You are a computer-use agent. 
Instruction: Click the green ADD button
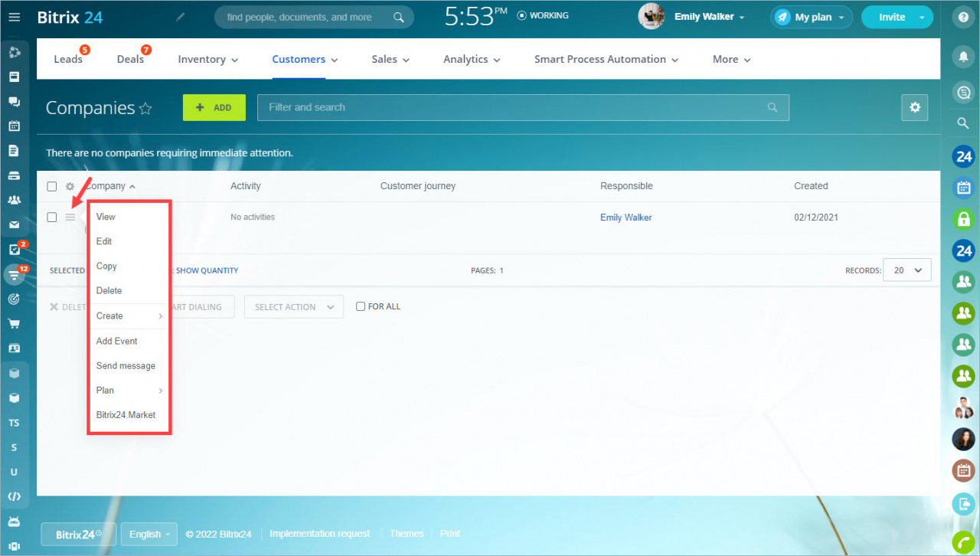coord(214,108)
